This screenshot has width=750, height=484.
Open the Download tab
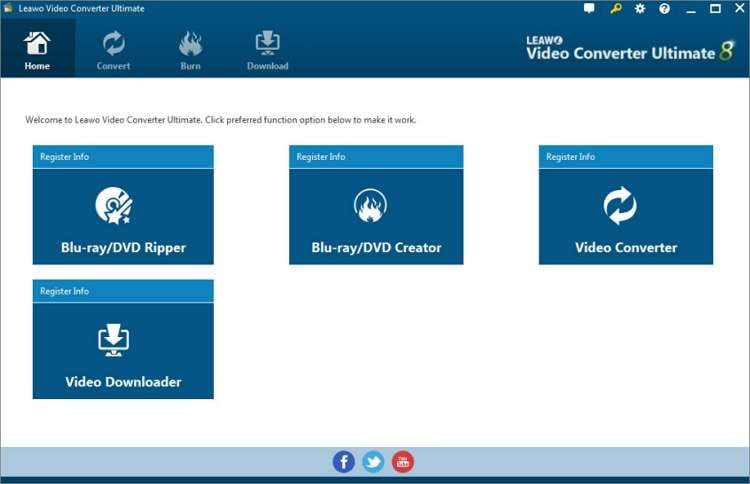coord(267,50)
